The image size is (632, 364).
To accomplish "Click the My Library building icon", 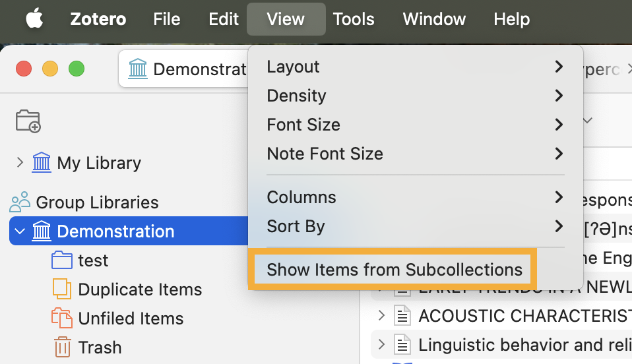I will click(x=42, y=163).
